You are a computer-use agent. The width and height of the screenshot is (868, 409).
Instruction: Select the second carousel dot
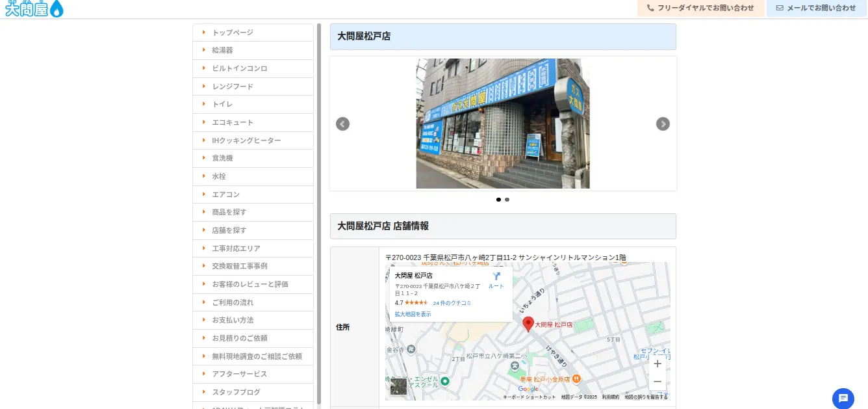[507, 200]
